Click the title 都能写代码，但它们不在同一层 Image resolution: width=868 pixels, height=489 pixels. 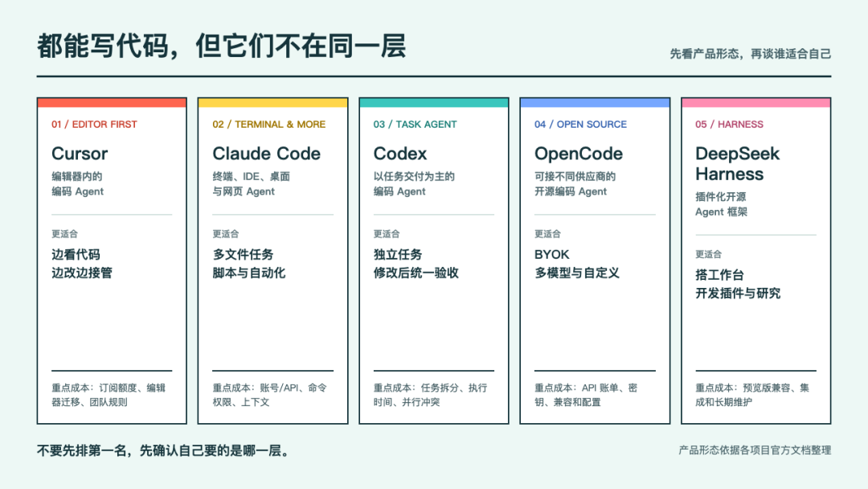tap(222, 46)
